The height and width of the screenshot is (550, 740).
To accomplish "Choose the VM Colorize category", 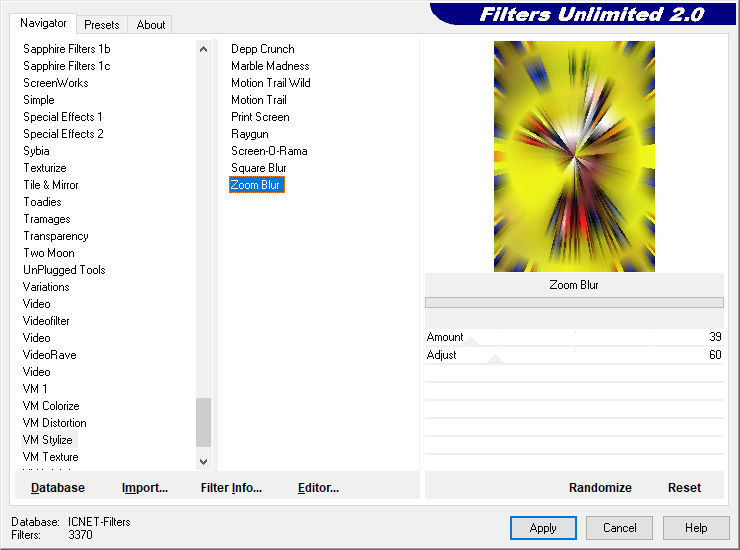I will coord(51,406).
